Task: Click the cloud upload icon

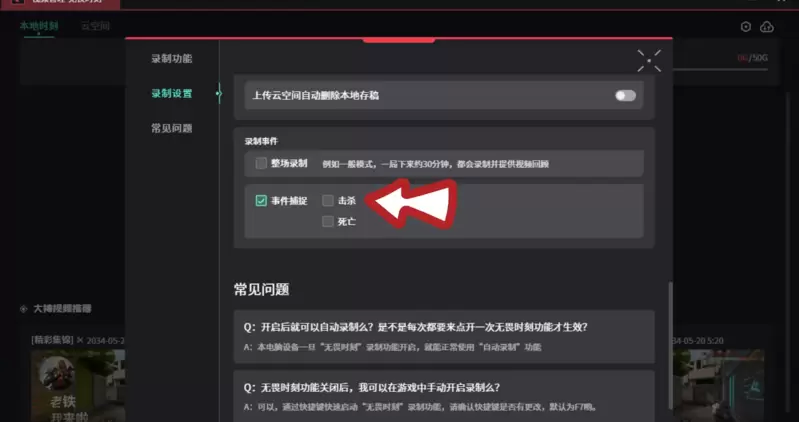Action: [766, 27]
